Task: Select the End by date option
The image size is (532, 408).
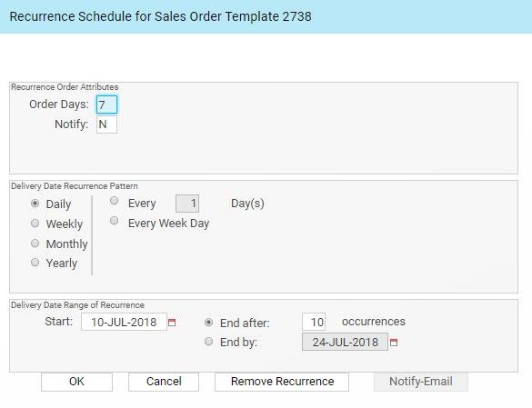Action: tap(208, 342)
